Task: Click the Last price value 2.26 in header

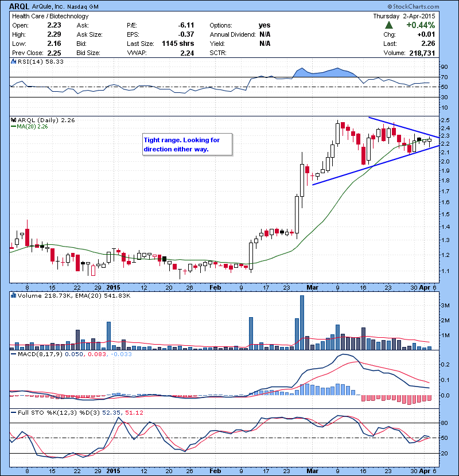Action: pos(429,44)
